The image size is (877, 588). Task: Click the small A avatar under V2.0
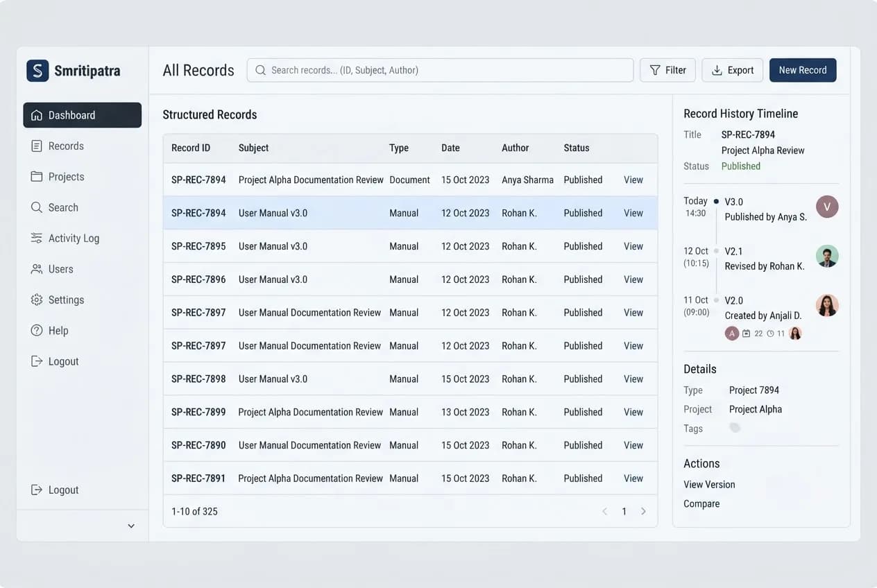[731, 334]
